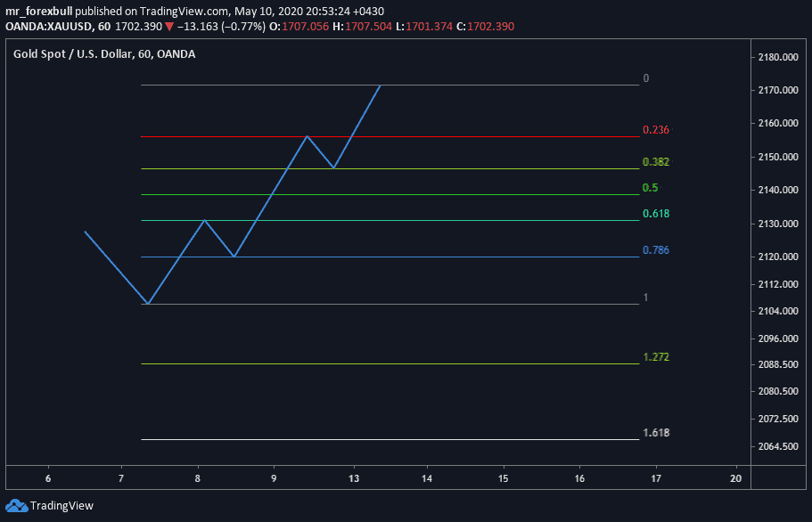Select the 0.382 Fibonacci level label

[655, 162]
